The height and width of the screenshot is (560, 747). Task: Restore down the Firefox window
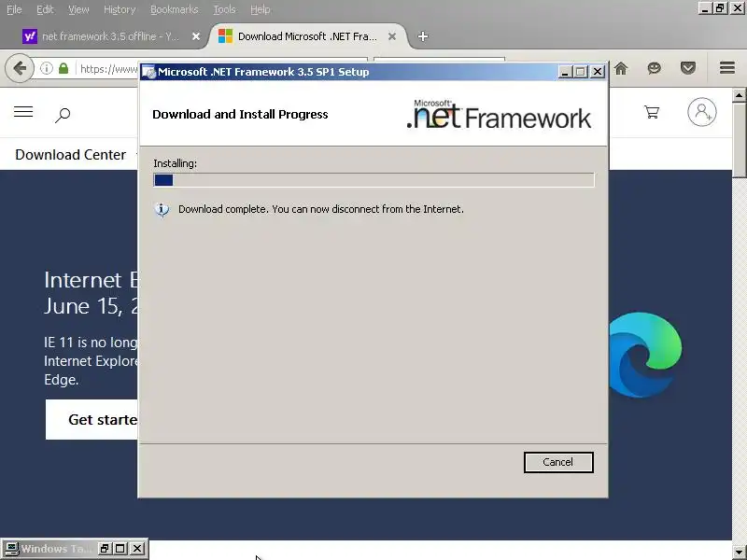(720, 8)
